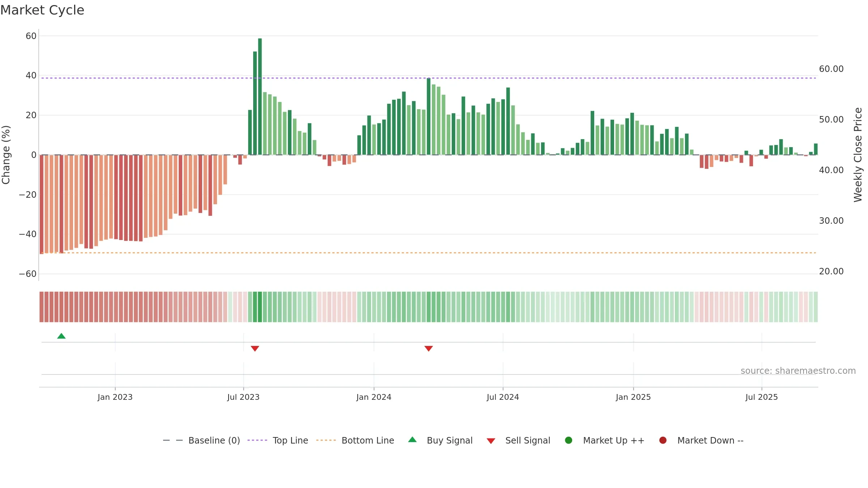Click the 30.00 price axis label

coord(831,221)
